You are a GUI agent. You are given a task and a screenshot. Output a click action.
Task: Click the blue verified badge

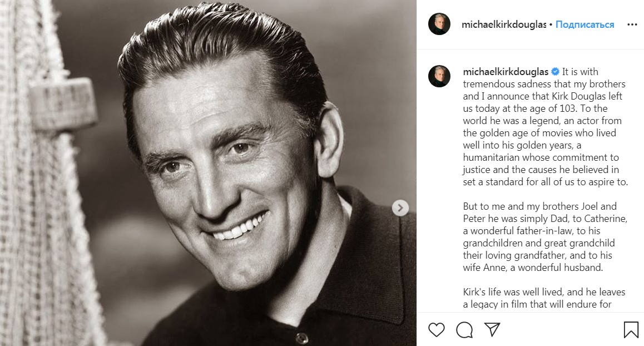[x=555, y=72]
